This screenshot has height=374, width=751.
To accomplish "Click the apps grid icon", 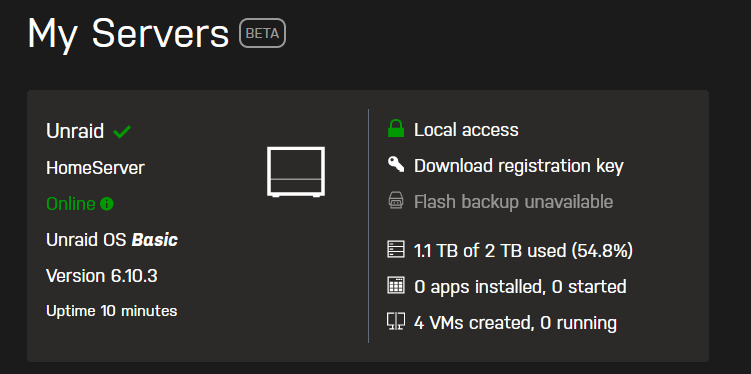I will pyautogui.click(x=396, y=285).
